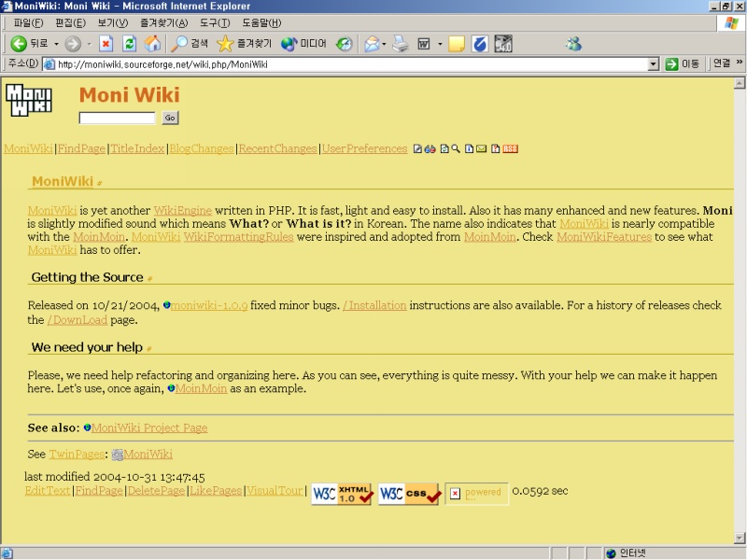Click the wiki edit page pencil icon
747x560 pixels.
[x=417, y=148]
